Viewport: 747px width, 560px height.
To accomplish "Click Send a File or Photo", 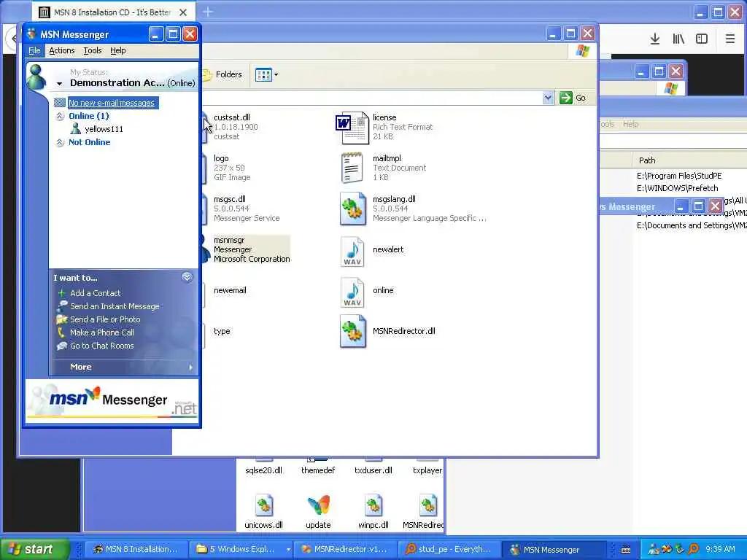I will [x=105, y=319].
